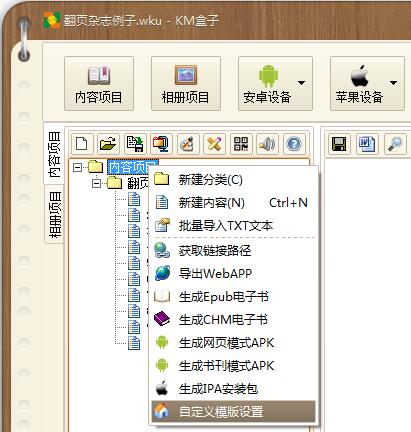Click the QR code toolbar icon
This screenshot has height=432, width=411.
point(241,144)
